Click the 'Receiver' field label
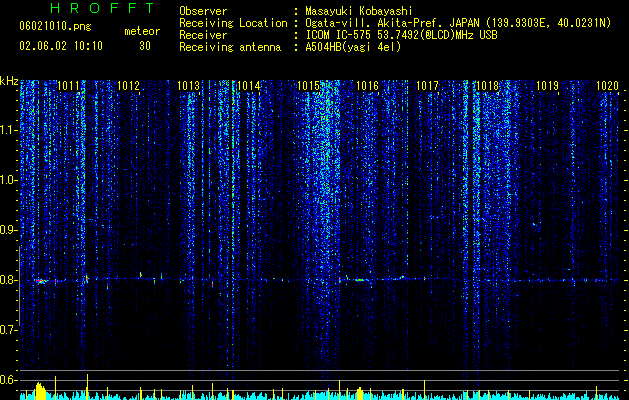Screen dimensions: 629x400 tap(203, 35)
